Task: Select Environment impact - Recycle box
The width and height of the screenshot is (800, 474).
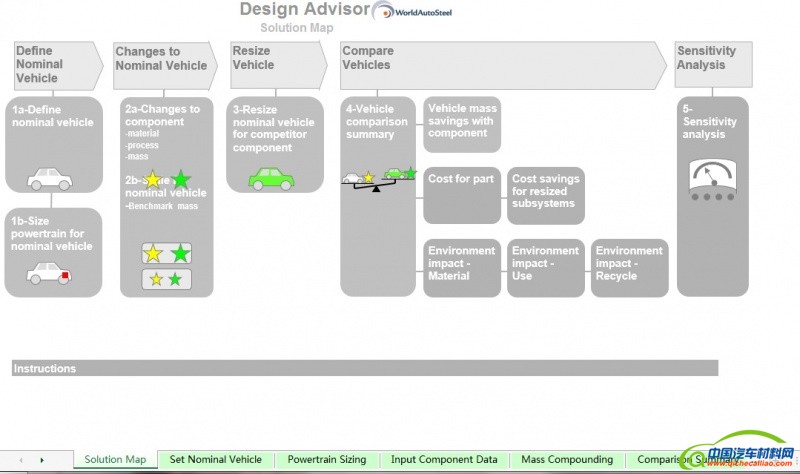Action: pyautogui.click(x=629, y=267)
